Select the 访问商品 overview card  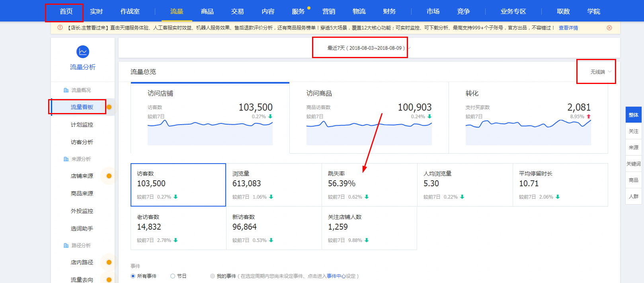369,118
